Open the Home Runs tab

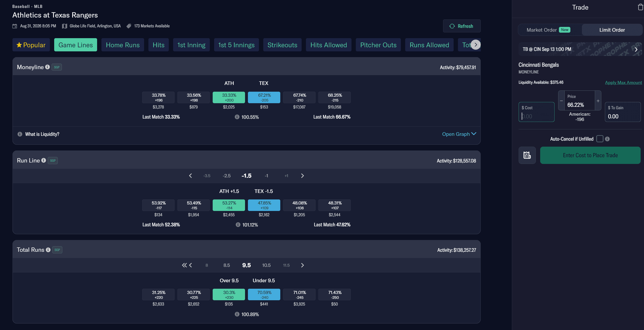tap(123, 45)
